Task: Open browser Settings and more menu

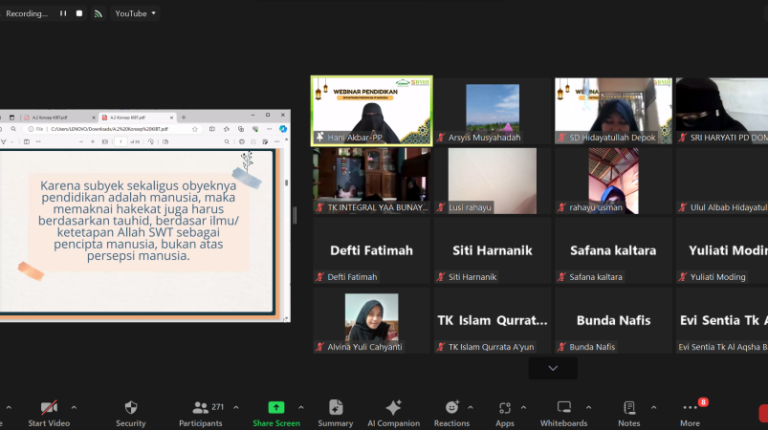Action: tap(269, 129)
